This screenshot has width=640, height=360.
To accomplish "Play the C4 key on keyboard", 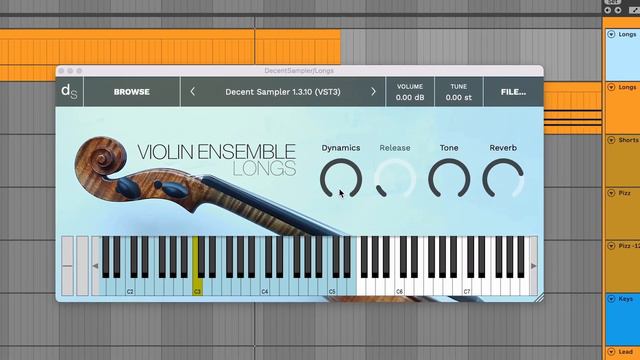I will click(264, 288).
